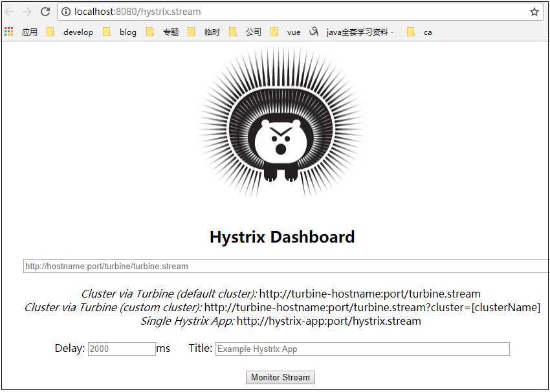550x392 pixels.
Task: Click the text ending with ?cluster=[clusterName]
Action: pos(372,307)
